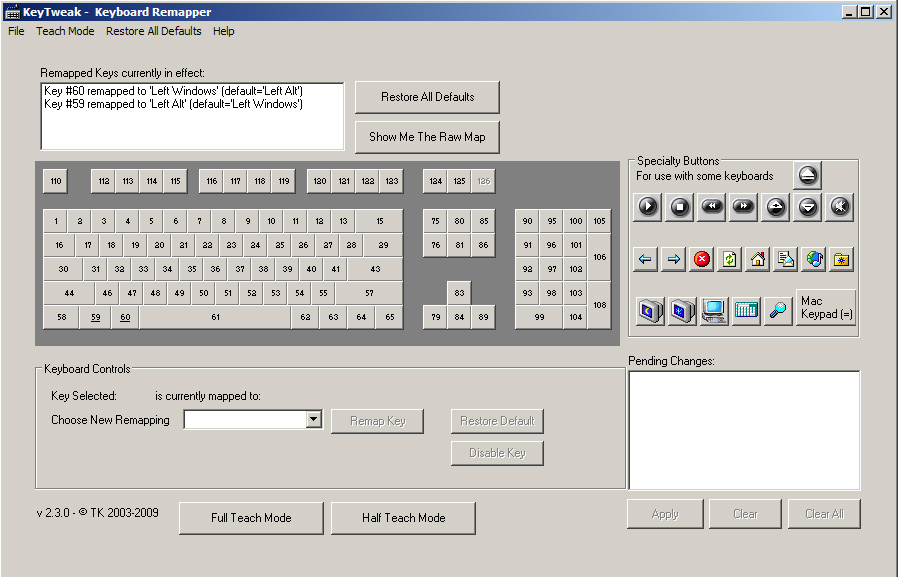Click the blue browser Back arrow button
898x577 pixels.
[645, 259]
